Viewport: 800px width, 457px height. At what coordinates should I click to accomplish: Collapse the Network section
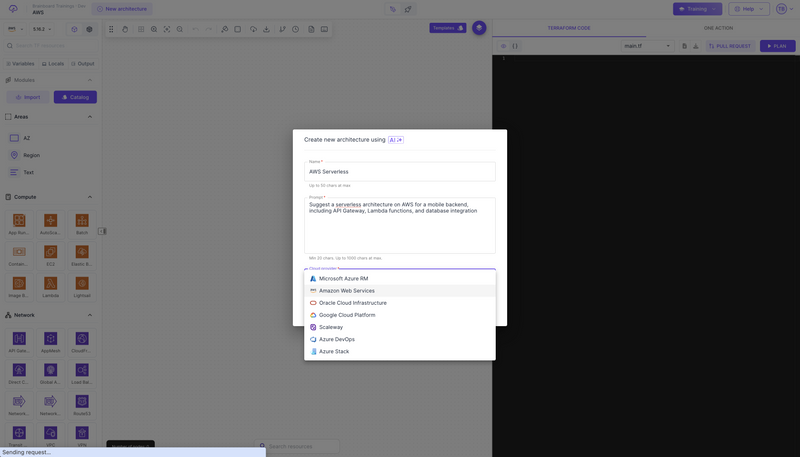(x=90, y=315)
